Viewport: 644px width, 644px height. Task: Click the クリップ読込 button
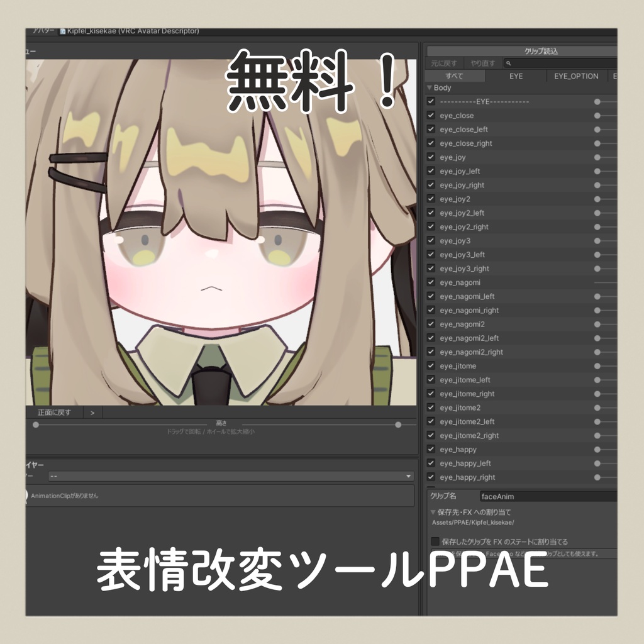click(522, 51)
